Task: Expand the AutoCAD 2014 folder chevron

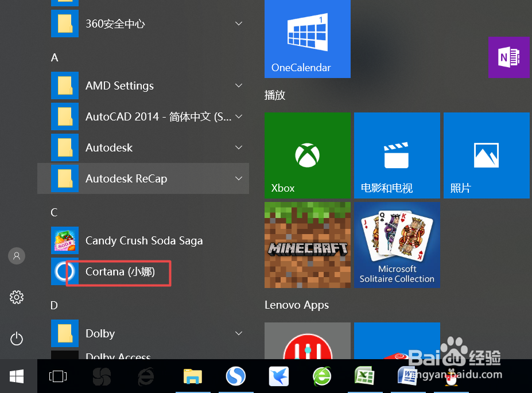Action: [239, 116]
